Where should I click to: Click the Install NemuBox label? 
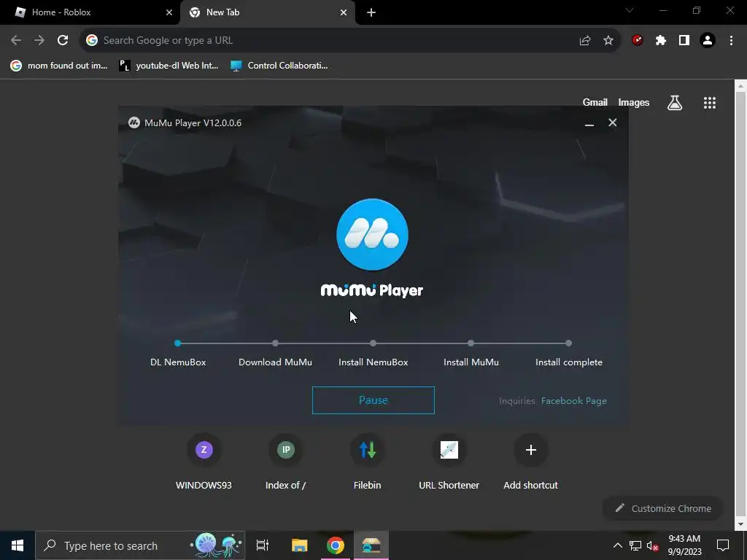point(373,362)
